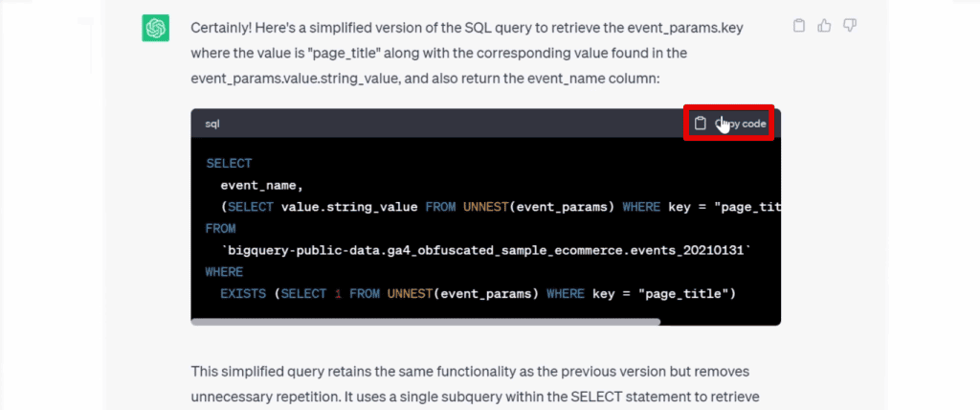Click the 'event_name,' line in code
Screen dimensions: 980x410
point(261,186)
